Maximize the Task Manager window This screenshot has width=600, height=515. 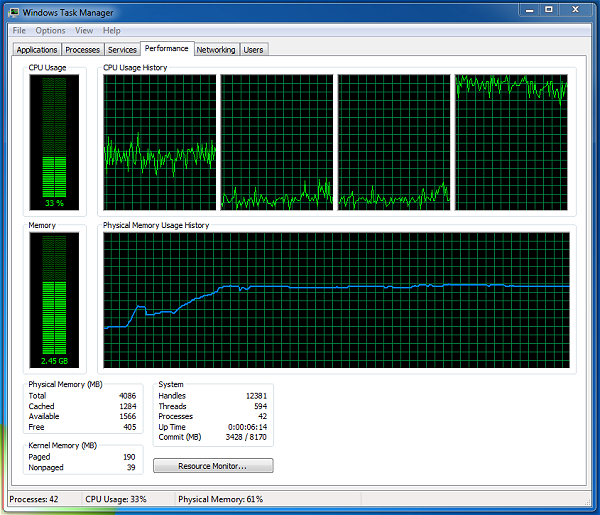pos(548,9)
